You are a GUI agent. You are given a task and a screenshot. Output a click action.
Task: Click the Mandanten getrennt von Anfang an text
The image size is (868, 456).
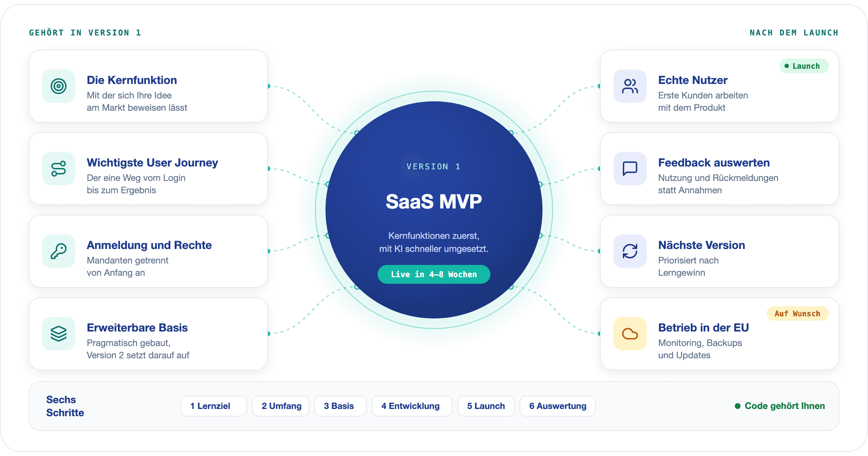coord(127,266)
